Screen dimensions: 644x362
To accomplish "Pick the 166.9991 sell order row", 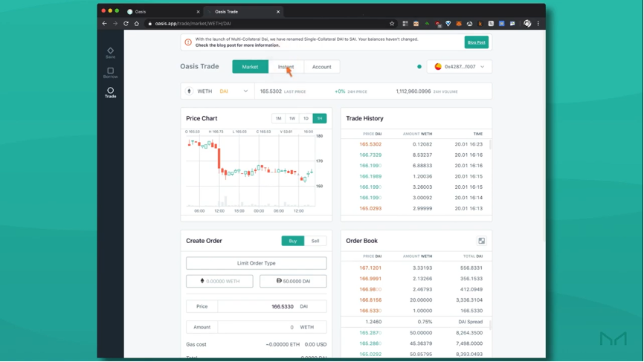I will click(415, 279).
